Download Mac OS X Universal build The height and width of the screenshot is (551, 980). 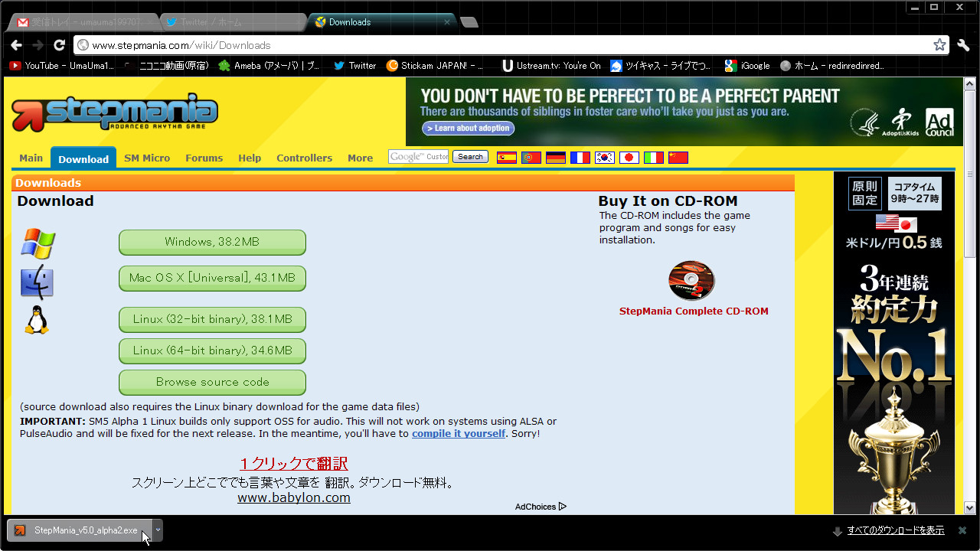tap(212, 278)
